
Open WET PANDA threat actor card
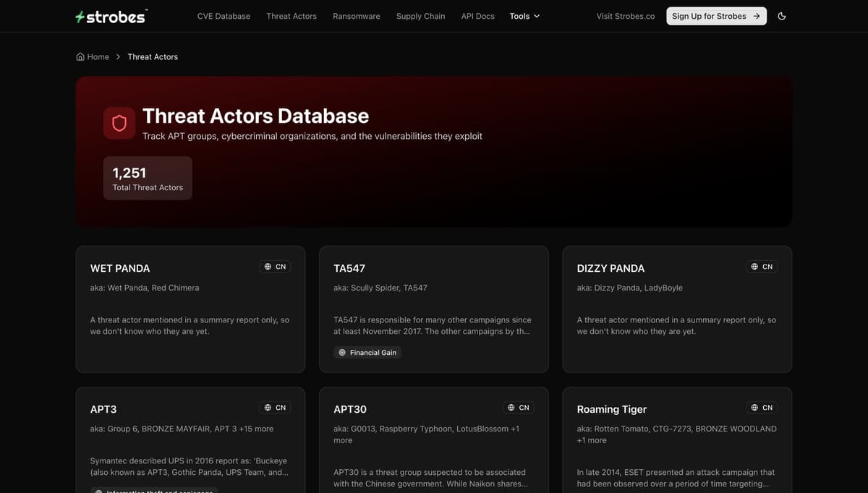(190, 309)
